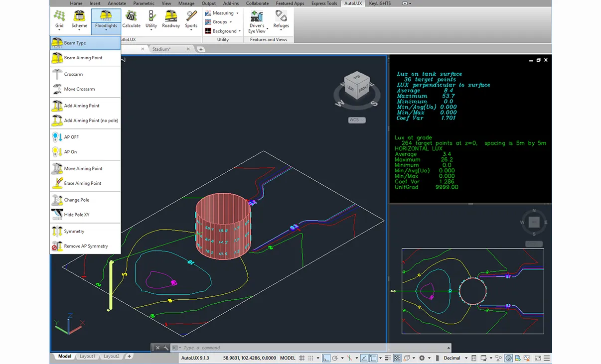Open the Scheme tool
This screenshot has height=364, width=601.
tap(79, 20)
